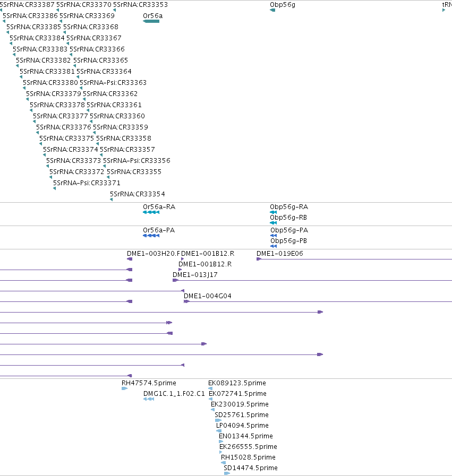Viewport: 452px width, 476px height.
Task: Click the arrow glyph under 5SrRNA:CR33353
Action: 115,10
